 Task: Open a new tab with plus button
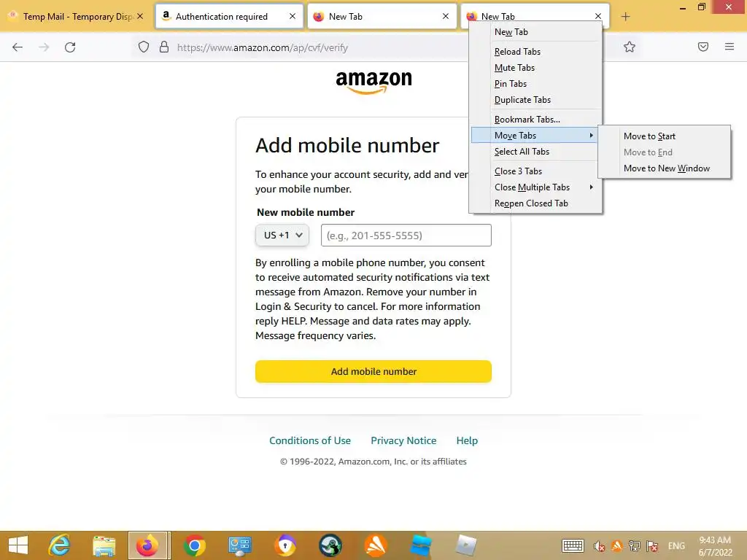click(x=625, y=17)
